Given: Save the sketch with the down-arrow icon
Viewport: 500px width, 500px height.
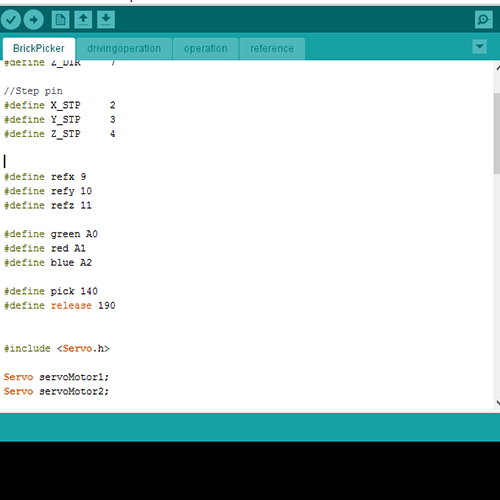Looking at the screenshot, I should 106,20.
